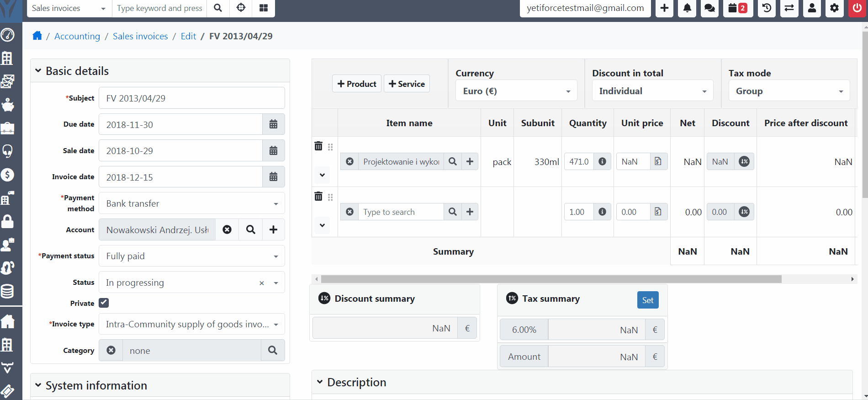
Task: Open headset support icon in sidebar
Action: 8,151
